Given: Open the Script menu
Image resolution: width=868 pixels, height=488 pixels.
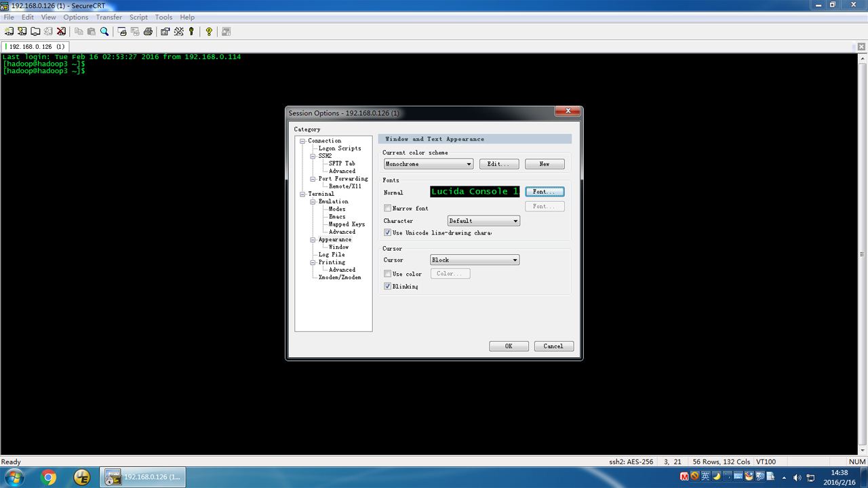Looking at the screenshot, I should point(138,17).
